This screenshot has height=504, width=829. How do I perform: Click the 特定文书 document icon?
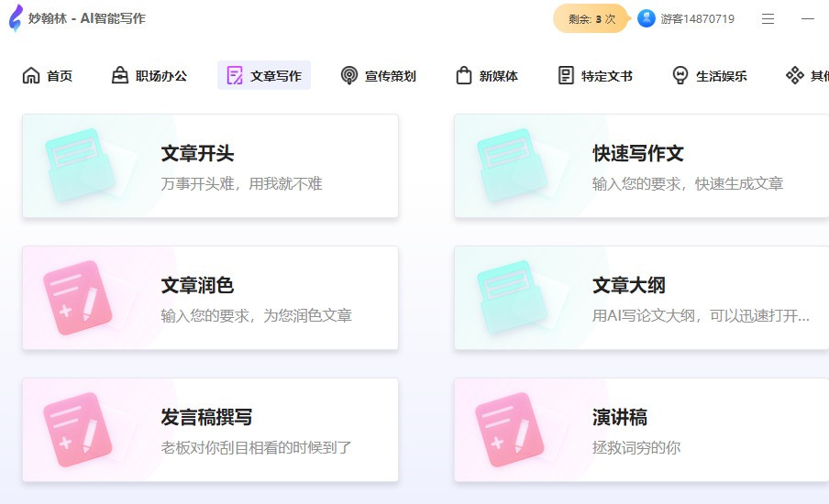566,75
